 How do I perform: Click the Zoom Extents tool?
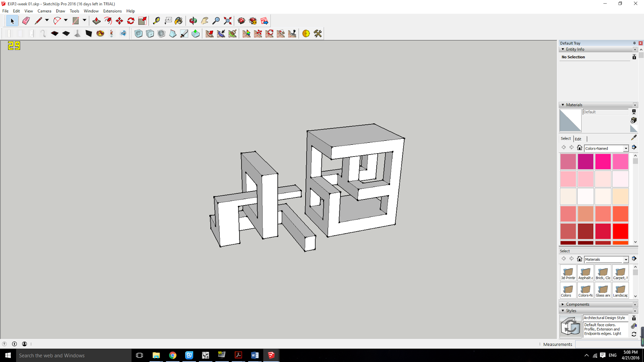(227, 21)
